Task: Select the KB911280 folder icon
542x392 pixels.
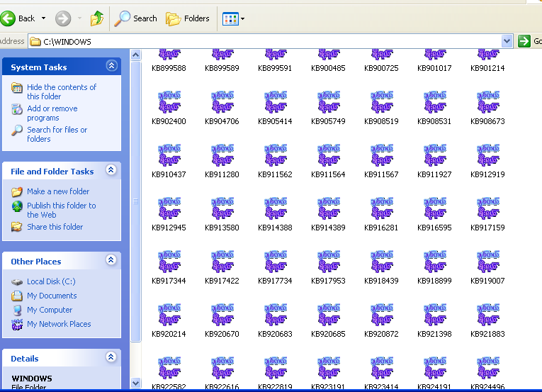Action: (222, 155)
